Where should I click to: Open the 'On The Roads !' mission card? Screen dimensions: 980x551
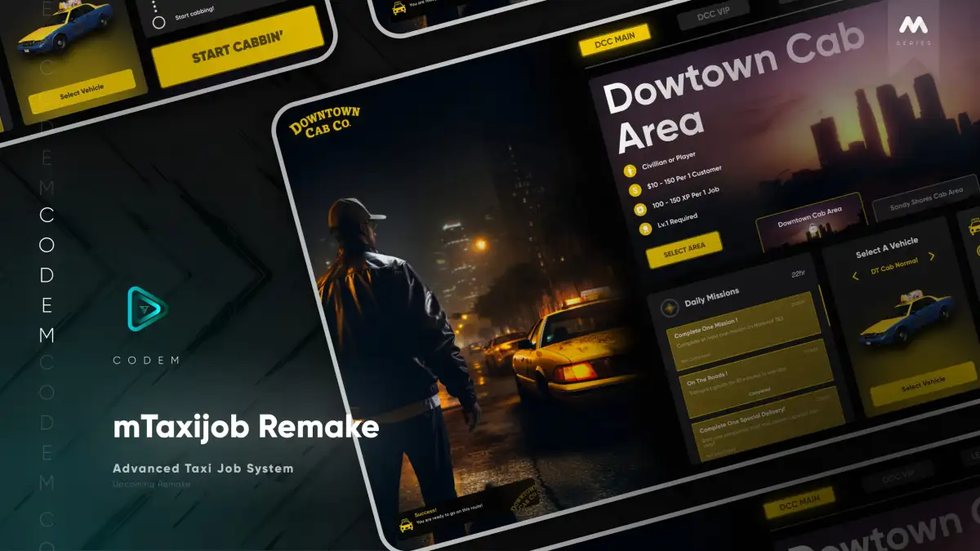[757, 377]
